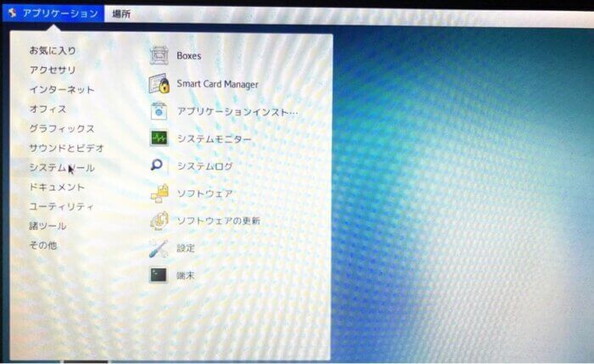Open the 場所 menu in top bar
Screen dimensions: 594x364
tap(121, 14)
